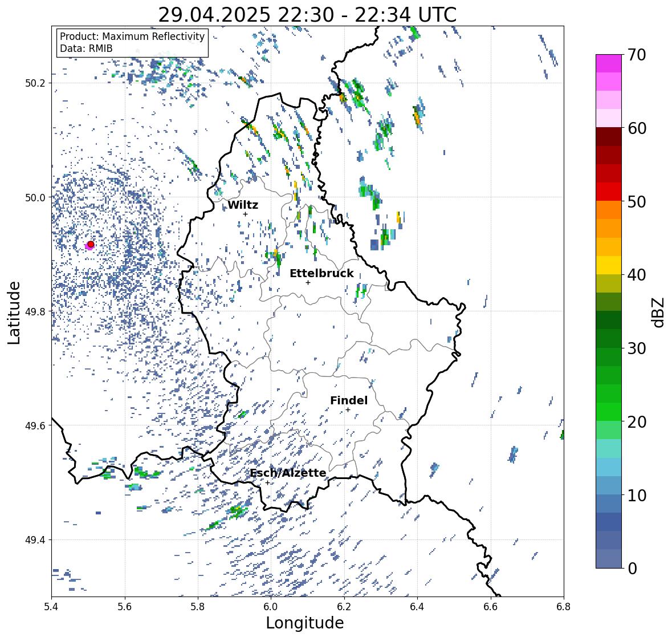Click the Latitude axis label
Screen dimensions: 672x637
pyautogui.click(x=14, y=313)
